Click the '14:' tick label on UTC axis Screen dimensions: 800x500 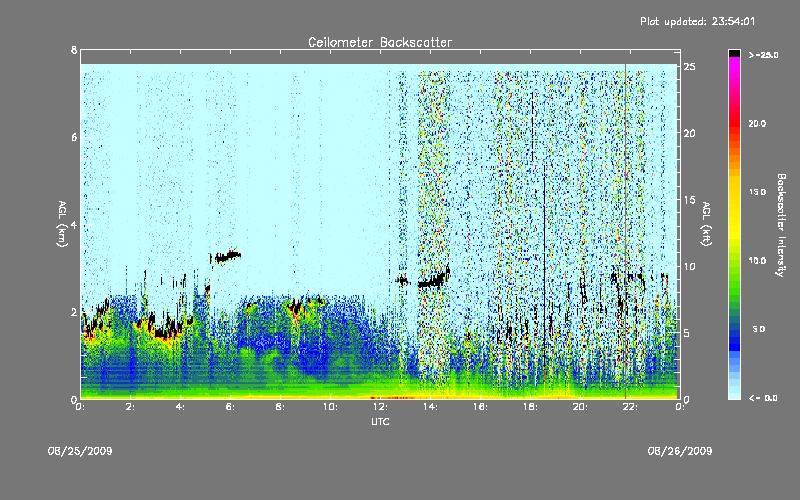(430, 407)
